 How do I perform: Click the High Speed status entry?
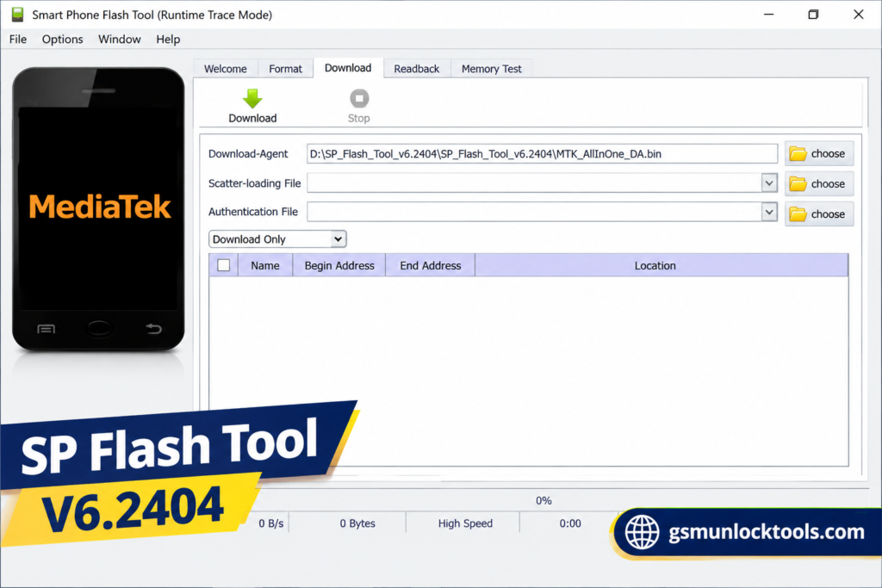click(x=465, y=523)
